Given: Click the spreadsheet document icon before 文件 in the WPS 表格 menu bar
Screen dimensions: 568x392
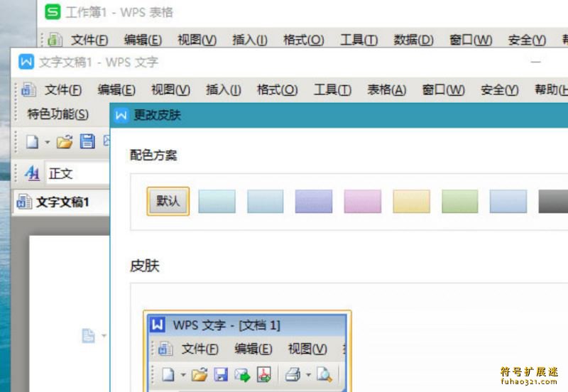Looking at the screenshot, I should tap(55, 40).
